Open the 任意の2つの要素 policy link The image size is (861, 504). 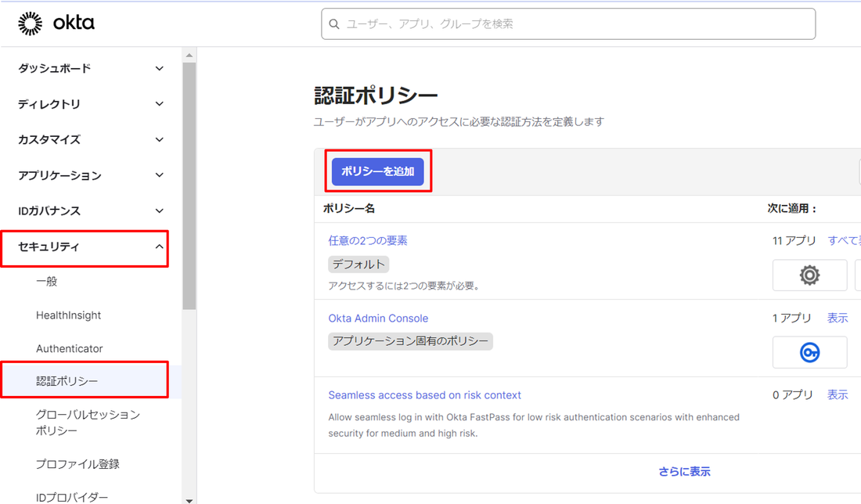click(x=368, y=240)
